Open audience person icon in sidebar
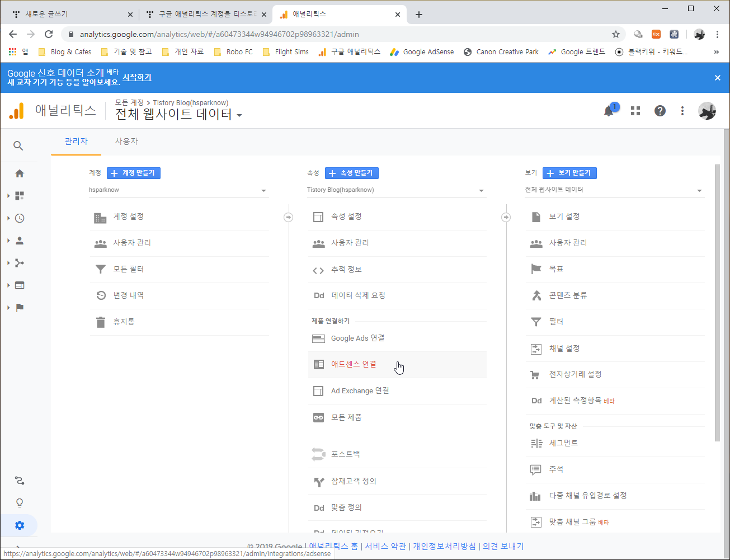Screen dimensions: 730x560 [20, 241]
